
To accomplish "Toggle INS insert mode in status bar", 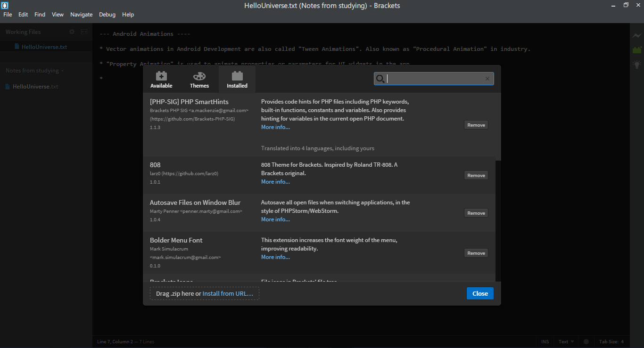I will 545,342.
